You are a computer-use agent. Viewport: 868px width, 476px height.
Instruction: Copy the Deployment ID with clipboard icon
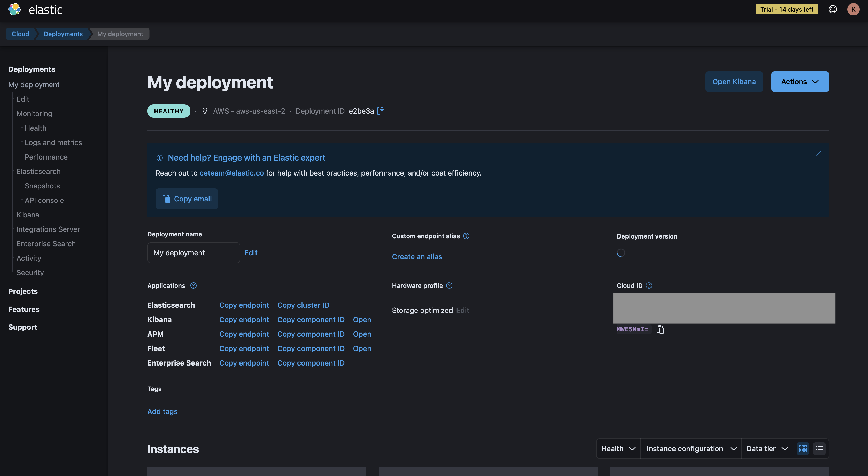381,111
